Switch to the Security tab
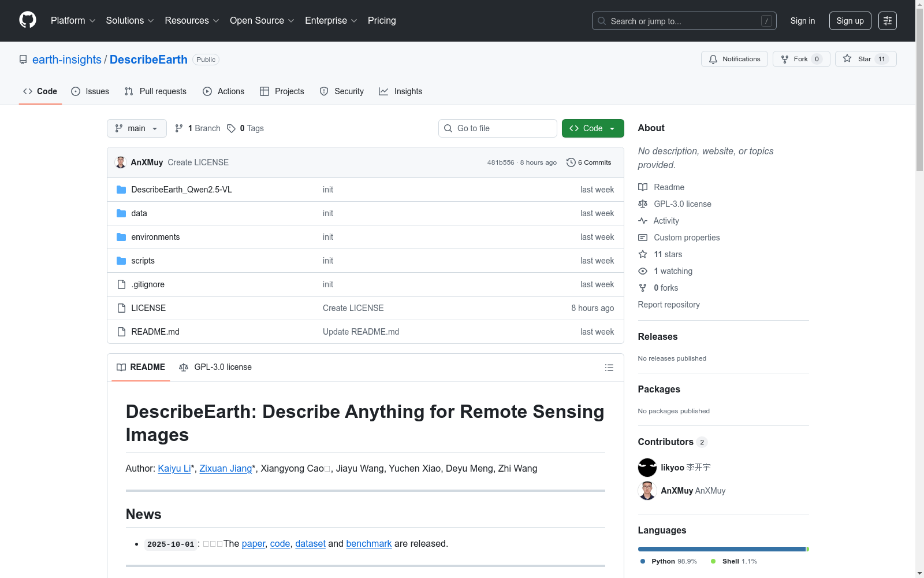The width and height of the screenshot is (924, 578). point(342,91)
